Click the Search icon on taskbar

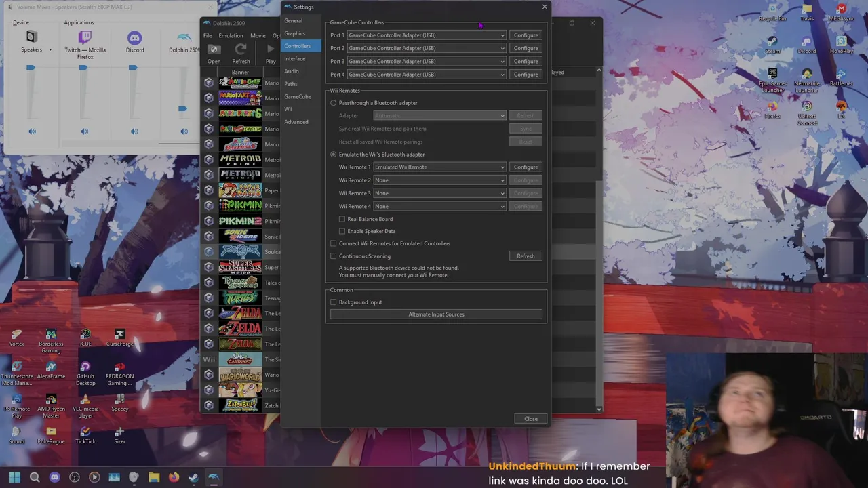coord(35,477)
